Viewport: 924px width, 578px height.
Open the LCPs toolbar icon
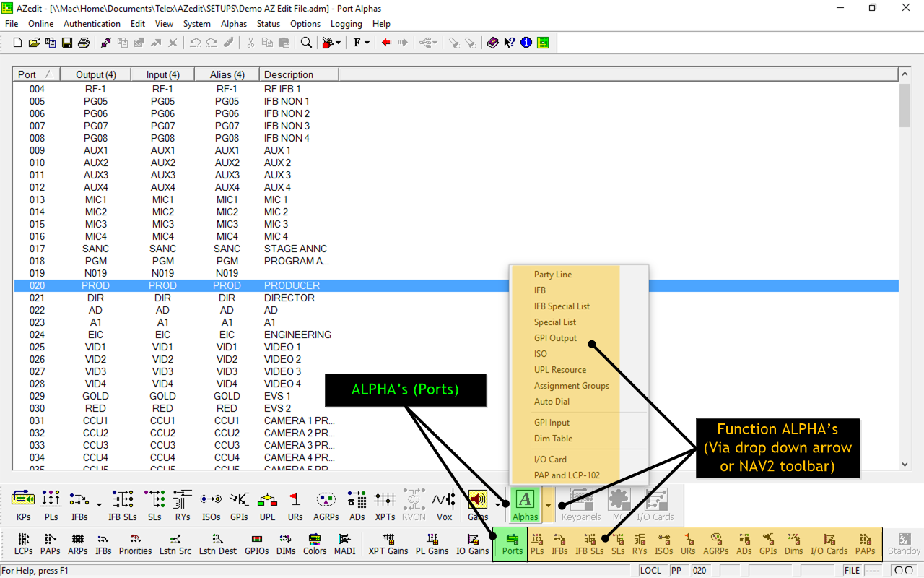(23, 543)
